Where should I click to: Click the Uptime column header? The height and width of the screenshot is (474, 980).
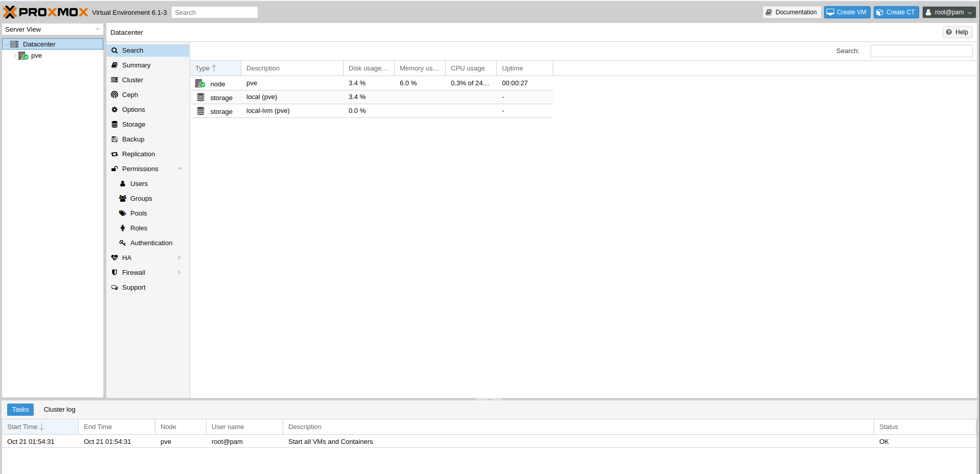(525, 68)
